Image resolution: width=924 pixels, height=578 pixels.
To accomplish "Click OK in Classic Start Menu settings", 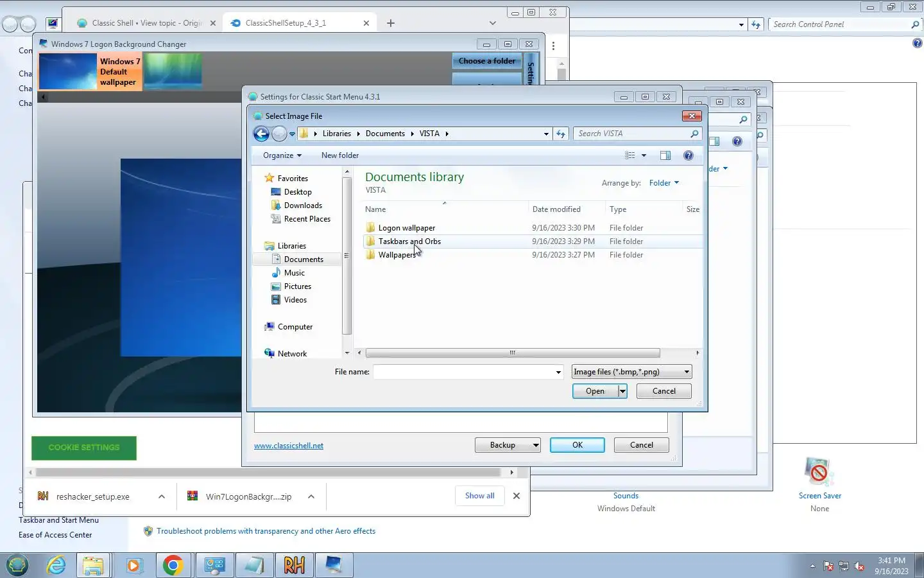I will (577, 445).
